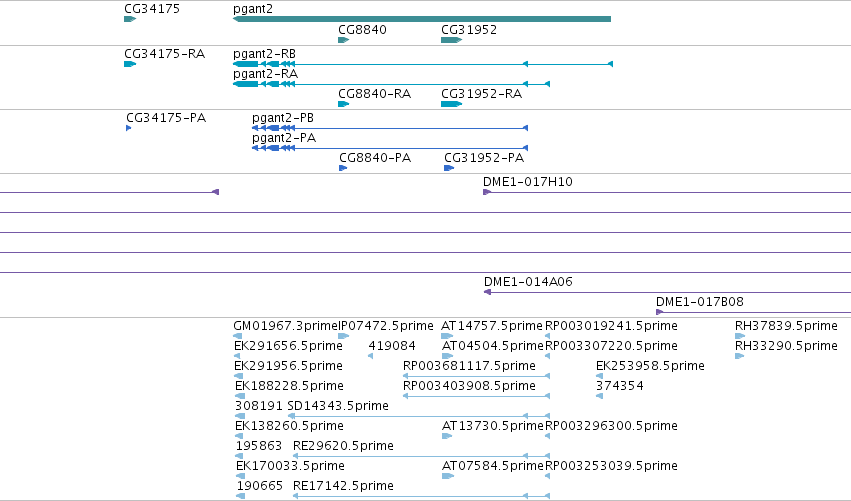Screen dimensions: 851x501
Task: Open EST RP003296300.5prime
Action: click(x=611, y=426)
